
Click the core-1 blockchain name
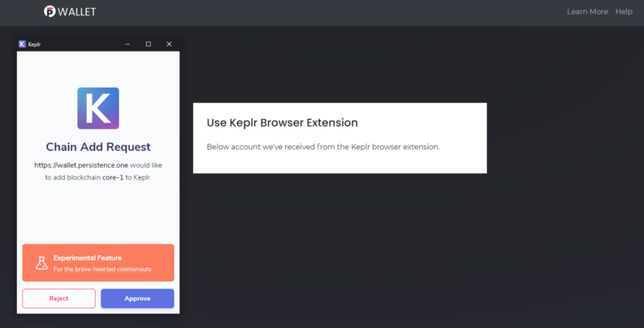tap(113, 177)
